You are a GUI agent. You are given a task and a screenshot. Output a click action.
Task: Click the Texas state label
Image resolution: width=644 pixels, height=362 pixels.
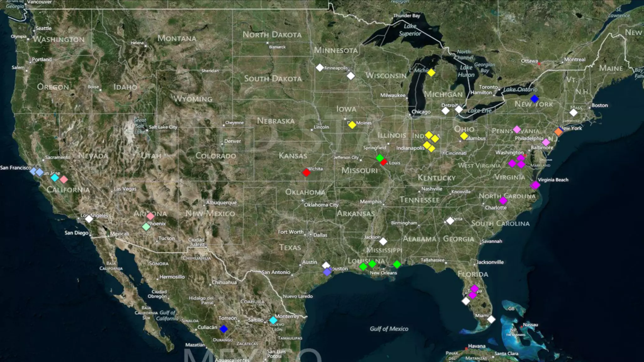point(290,248)
